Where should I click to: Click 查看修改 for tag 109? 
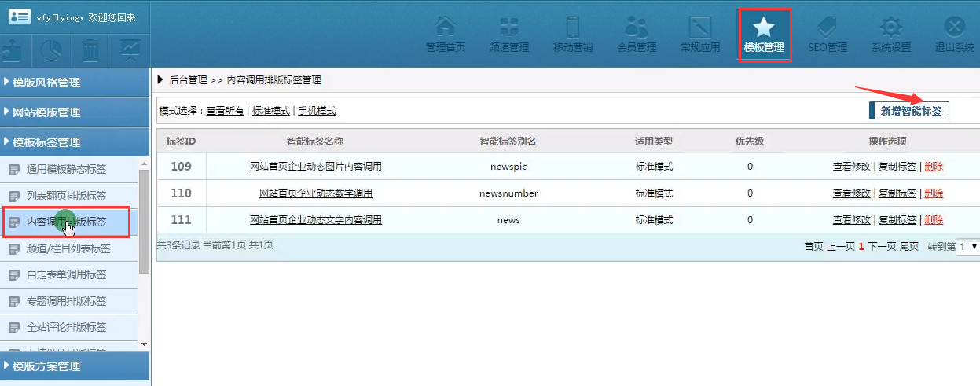tap(851, 167)
